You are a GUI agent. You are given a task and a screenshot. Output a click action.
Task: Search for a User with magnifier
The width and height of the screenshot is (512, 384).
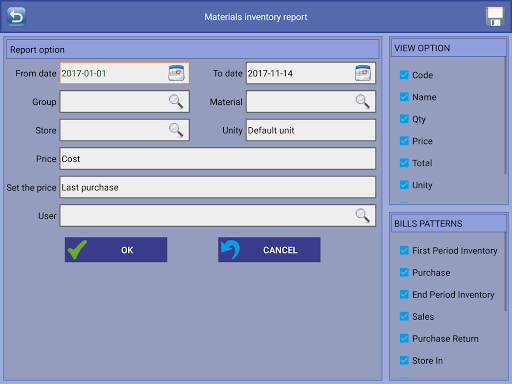(x=363, y=215)
